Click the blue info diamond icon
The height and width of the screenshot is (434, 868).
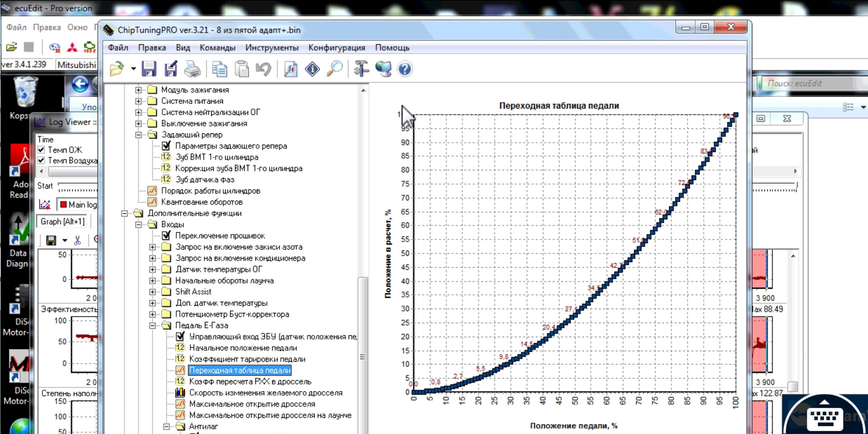coord(312,69)
